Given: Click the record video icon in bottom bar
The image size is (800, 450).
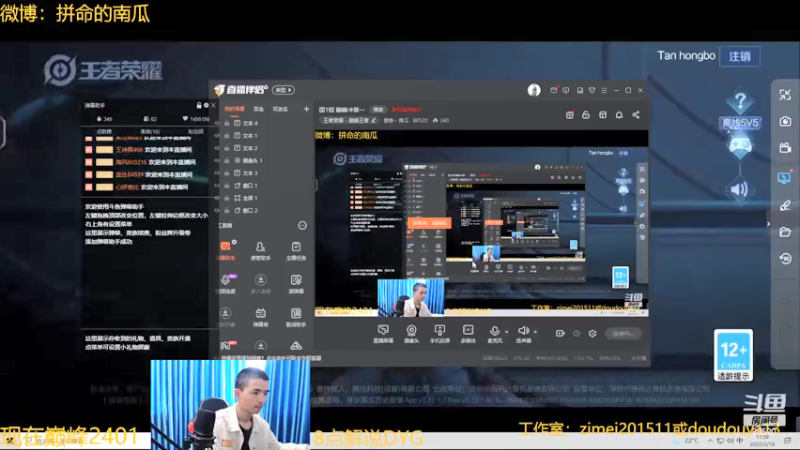Looking at the screenshot, I should coord(560,334).
